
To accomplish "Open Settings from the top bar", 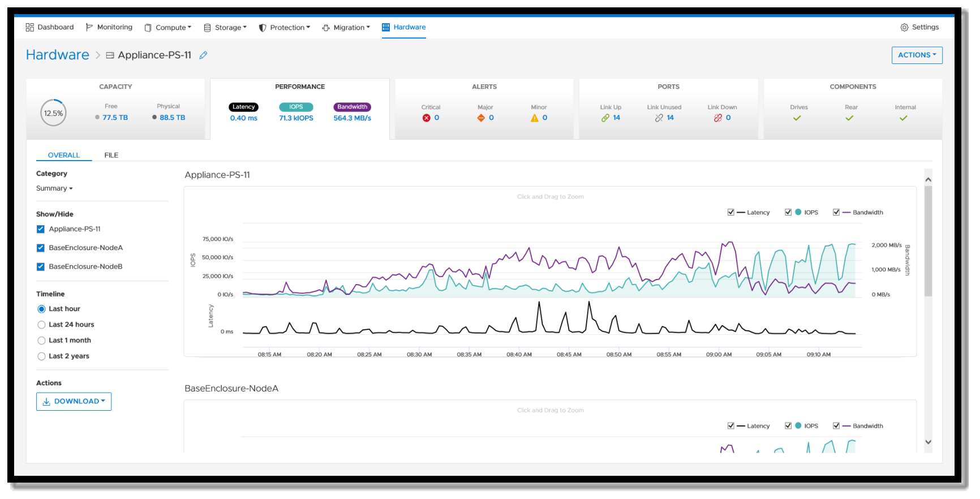I will tap(919, 27).
